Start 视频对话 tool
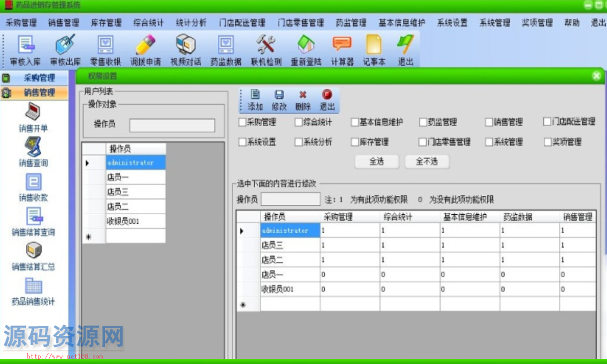The height and width of the screenshot is (364, 607). point(186,50)
